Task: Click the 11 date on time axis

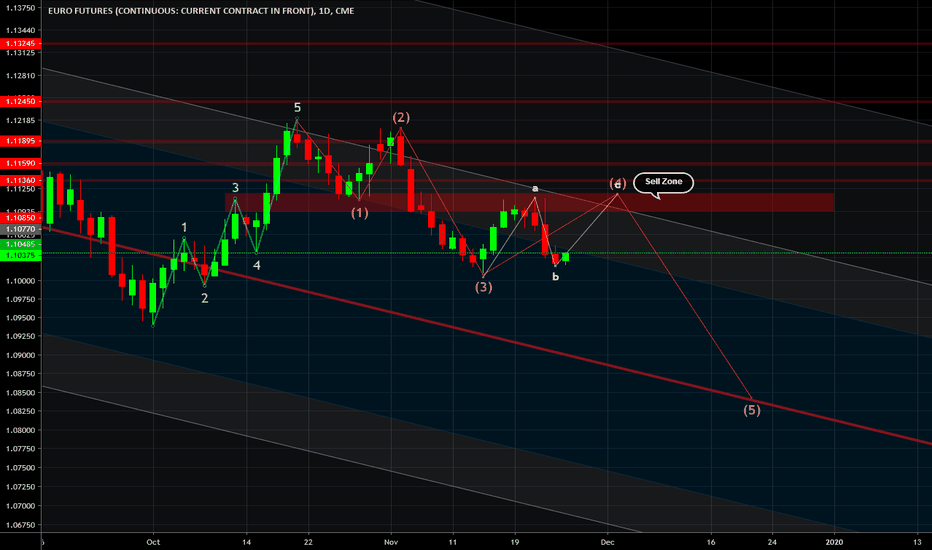Action: click(453, 542)
